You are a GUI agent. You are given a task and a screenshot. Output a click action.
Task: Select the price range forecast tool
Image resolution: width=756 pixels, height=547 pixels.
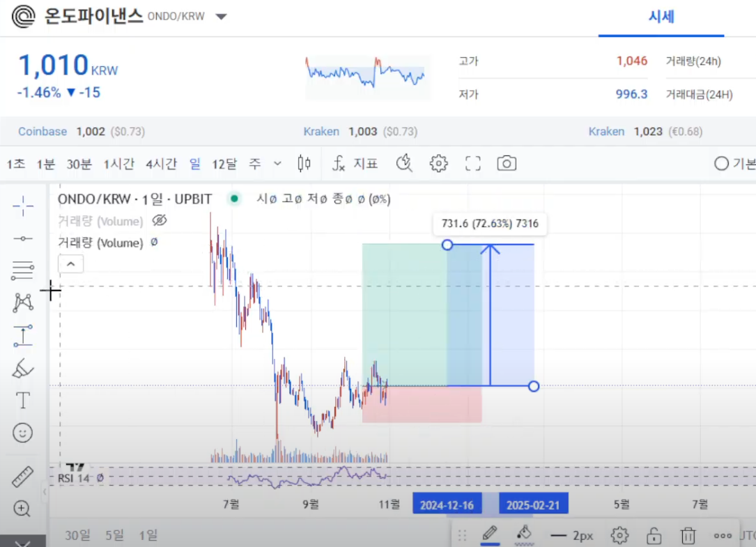click(23, 336)
